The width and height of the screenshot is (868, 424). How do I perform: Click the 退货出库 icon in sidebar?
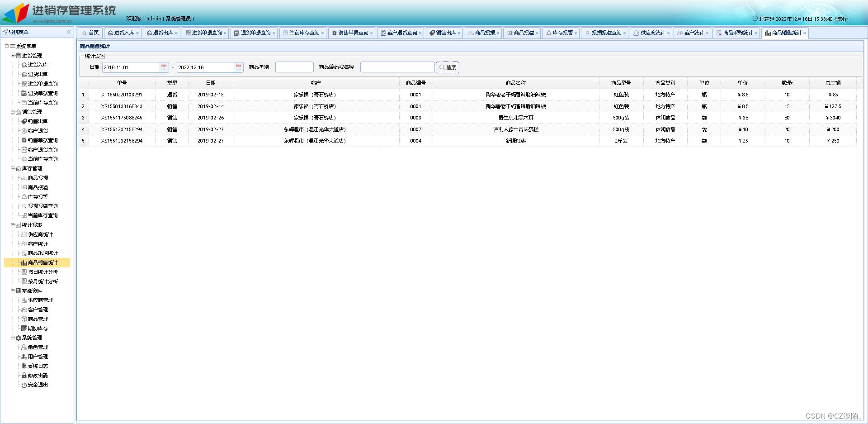pos(24,75)
